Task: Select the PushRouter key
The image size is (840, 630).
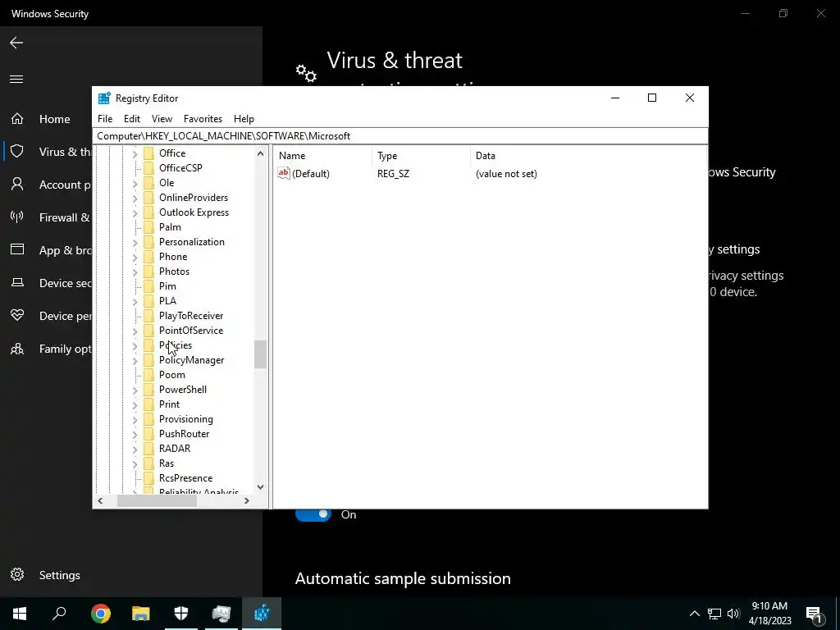Action: coord(185,434)
